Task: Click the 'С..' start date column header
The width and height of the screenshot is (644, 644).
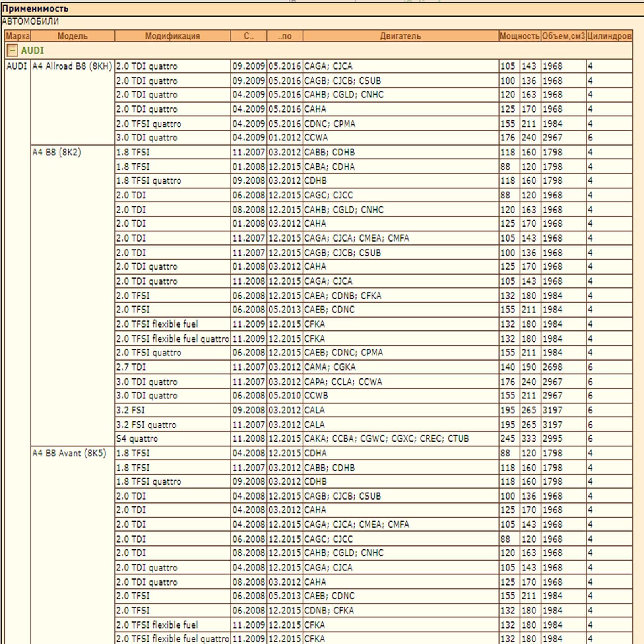Action: pos(249,36)
